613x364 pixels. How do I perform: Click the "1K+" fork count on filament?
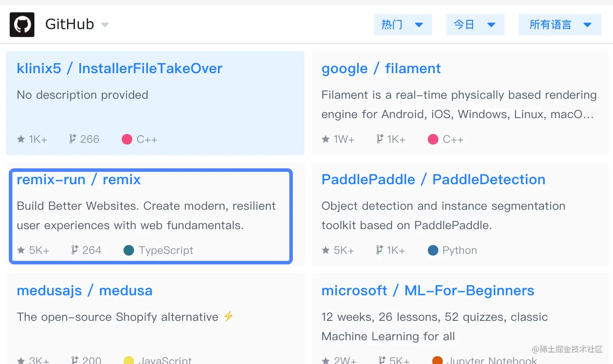pyautogui.click(x=396, y=139)
